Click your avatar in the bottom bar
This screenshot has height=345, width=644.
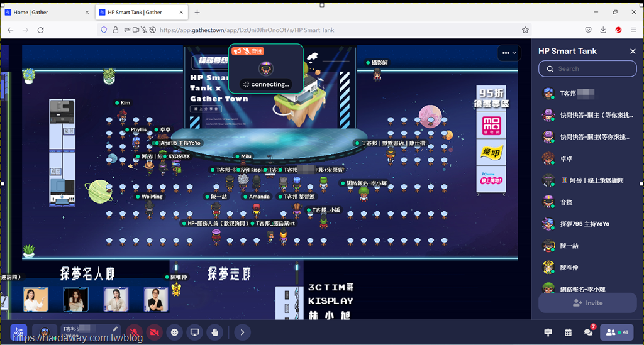coord(45,332)
